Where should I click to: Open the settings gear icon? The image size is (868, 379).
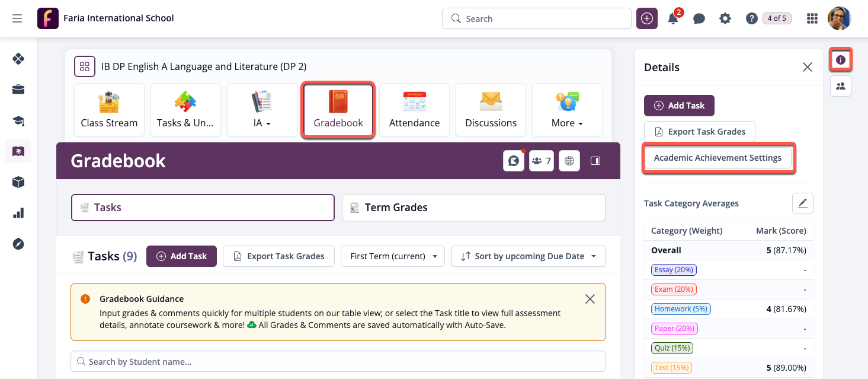point(725,18)
